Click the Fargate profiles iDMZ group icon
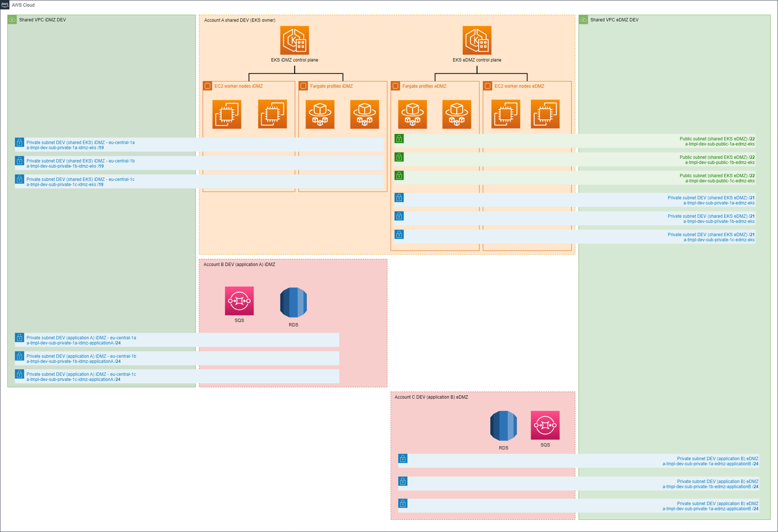Image resolution: width=778 pixels, height=532 pixels. [x=303, y=86]
